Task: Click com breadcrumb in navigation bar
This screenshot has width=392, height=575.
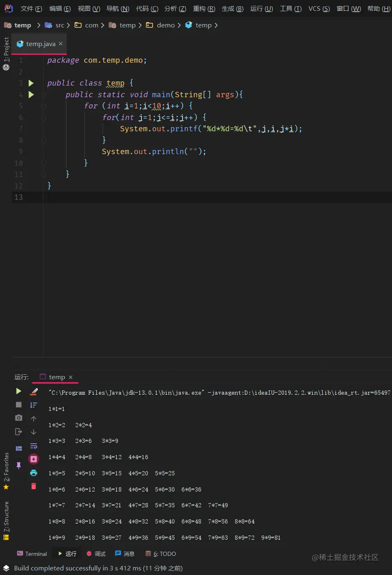Action: point(86,25)
